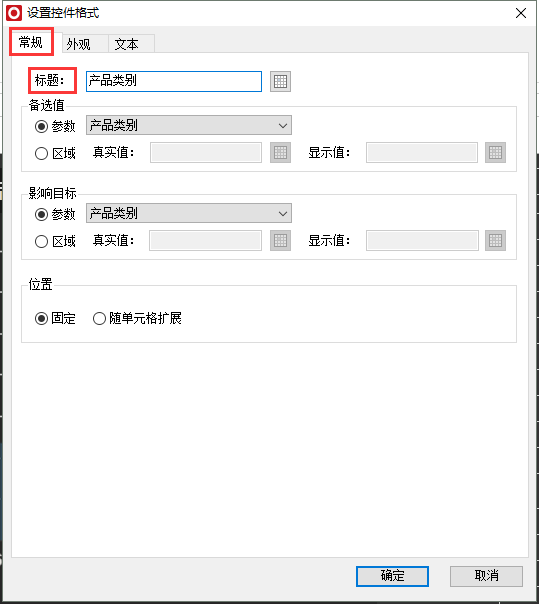This screenshot has height=604, width=539.
Task: Confirm with the 确定 button
Action: tap(392, 576)
